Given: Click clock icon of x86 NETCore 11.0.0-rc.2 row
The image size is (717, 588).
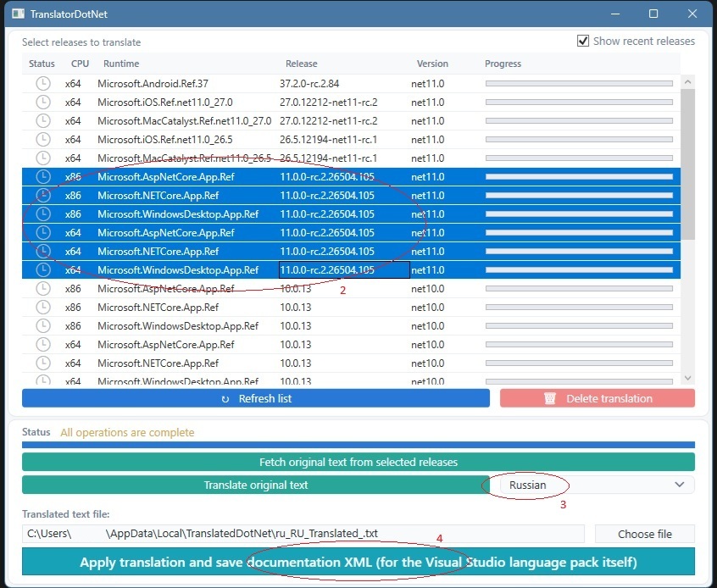Looking at the screenshot, I should pyautogui.click(x=43, y=195).
